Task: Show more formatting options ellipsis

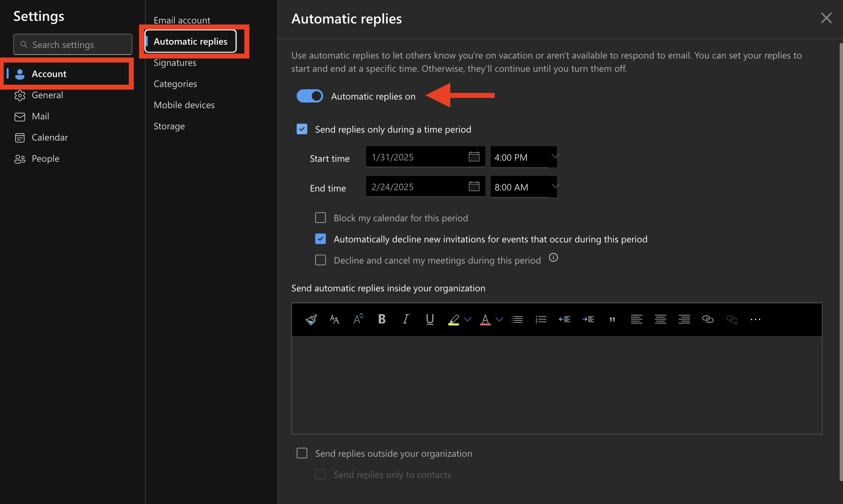Action: point(755,319)
